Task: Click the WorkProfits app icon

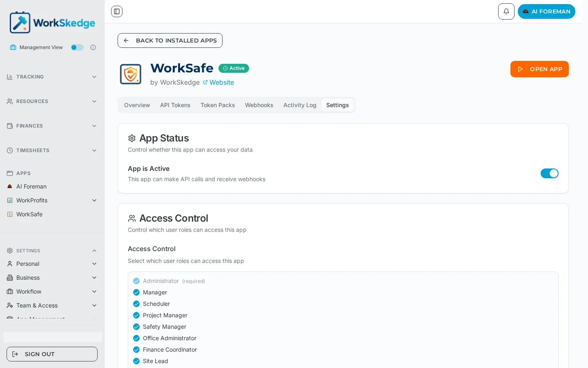Action: (x=10, y=200)
